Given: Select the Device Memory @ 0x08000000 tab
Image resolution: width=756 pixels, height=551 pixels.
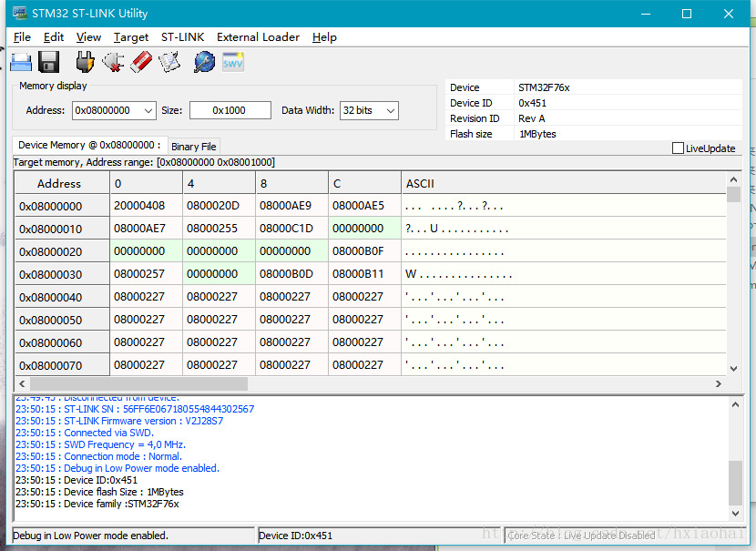Looking at the screenshot, I should click(x=89, y=145).
